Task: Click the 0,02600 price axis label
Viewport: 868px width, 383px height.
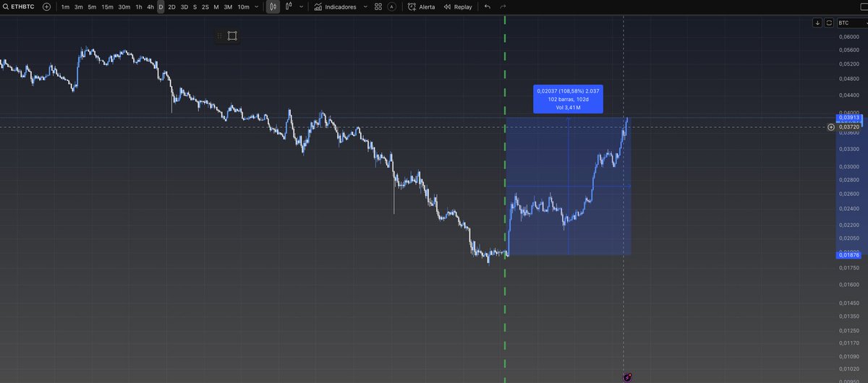Action: click(x=848, y=193)
